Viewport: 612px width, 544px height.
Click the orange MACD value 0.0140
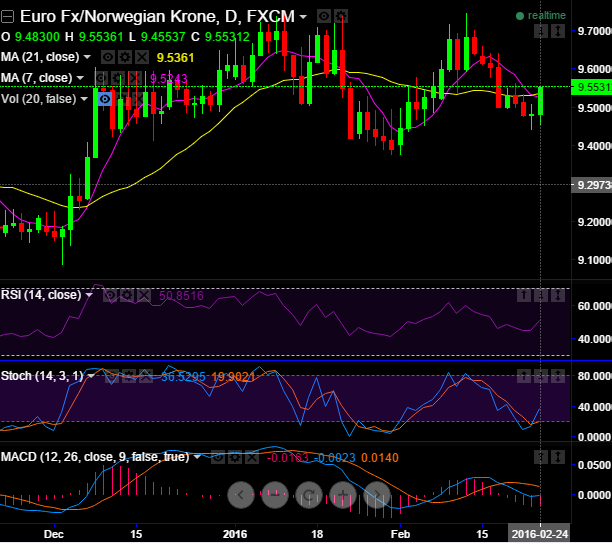(380, 458)
